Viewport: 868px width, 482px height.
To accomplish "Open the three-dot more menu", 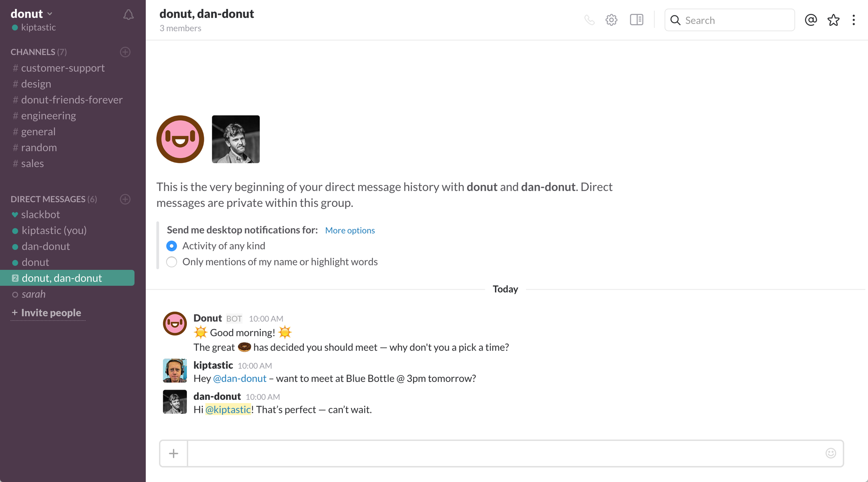I will pyautogui.click(x=854, y=20).
